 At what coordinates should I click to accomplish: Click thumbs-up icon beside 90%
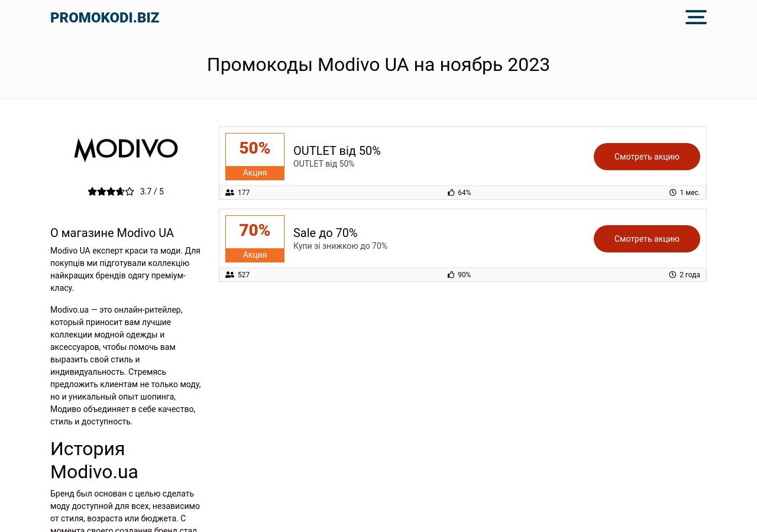tap(451, 275)
